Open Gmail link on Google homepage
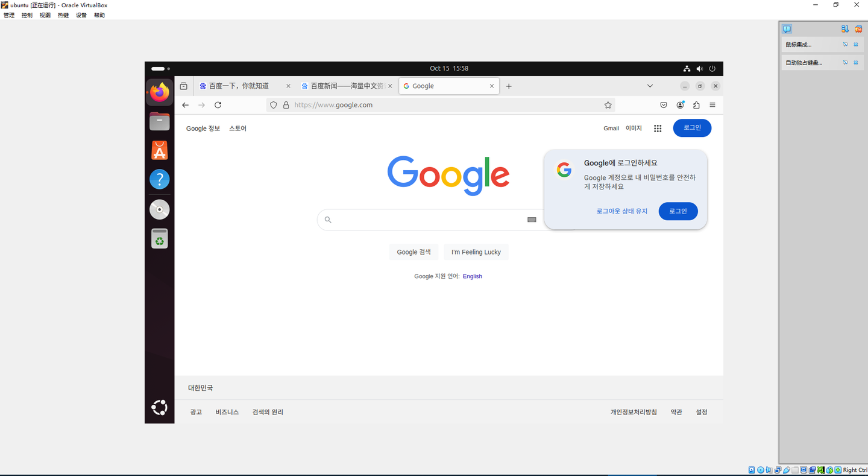Screen dimensions: 868x476 click(611, 128)
